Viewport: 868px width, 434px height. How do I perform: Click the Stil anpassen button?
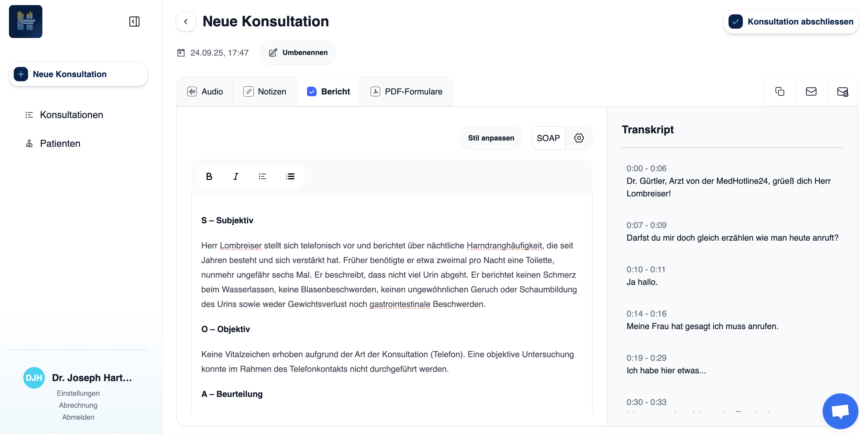click(x=491, y=138)
